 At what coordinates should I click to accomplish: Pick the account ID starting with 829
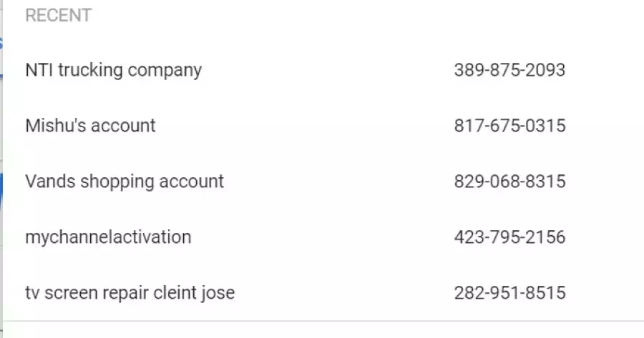coord(509,182)
